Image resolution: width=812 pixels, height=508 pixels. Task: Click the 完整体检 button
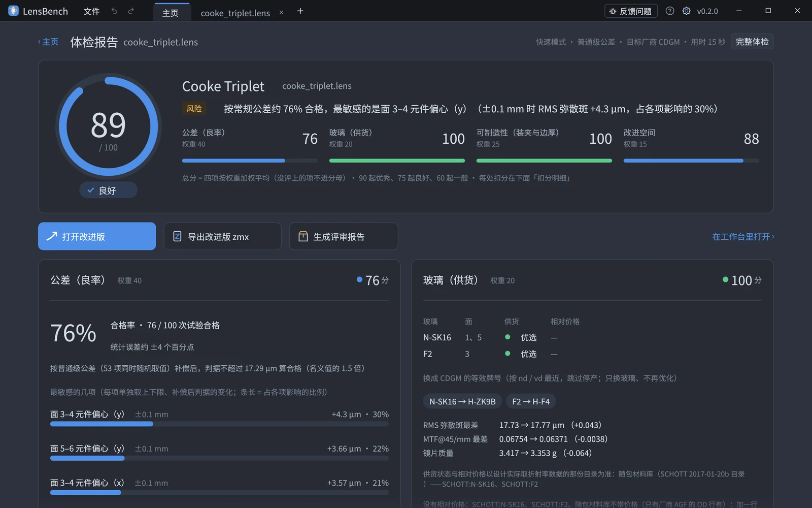(x=752, y=42)
